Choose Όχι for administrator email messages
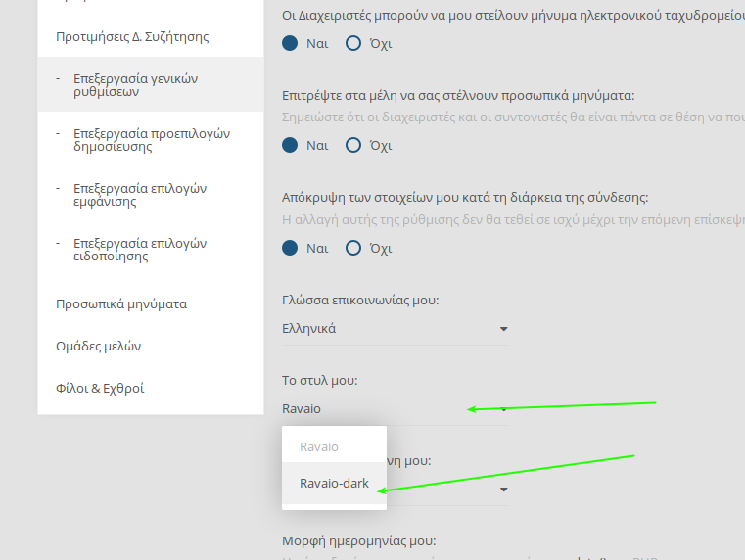Viewport: 745px width, 560px height. 353,43
